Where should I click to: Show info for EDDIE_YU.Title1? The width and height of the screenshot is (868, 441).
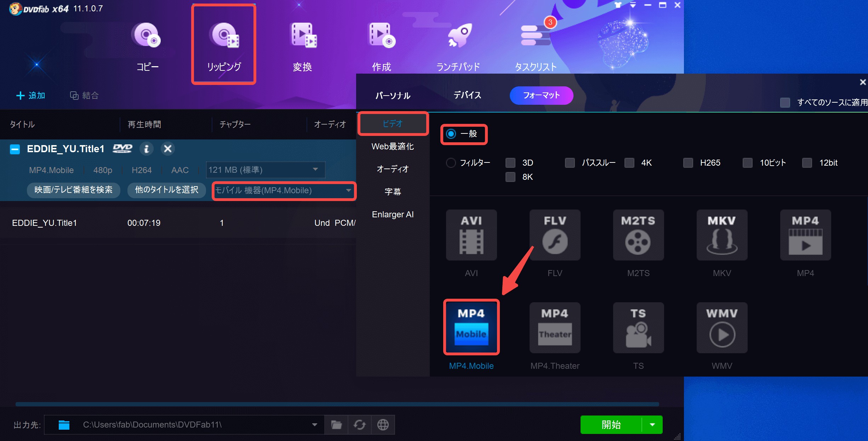[x=147, y=149]
